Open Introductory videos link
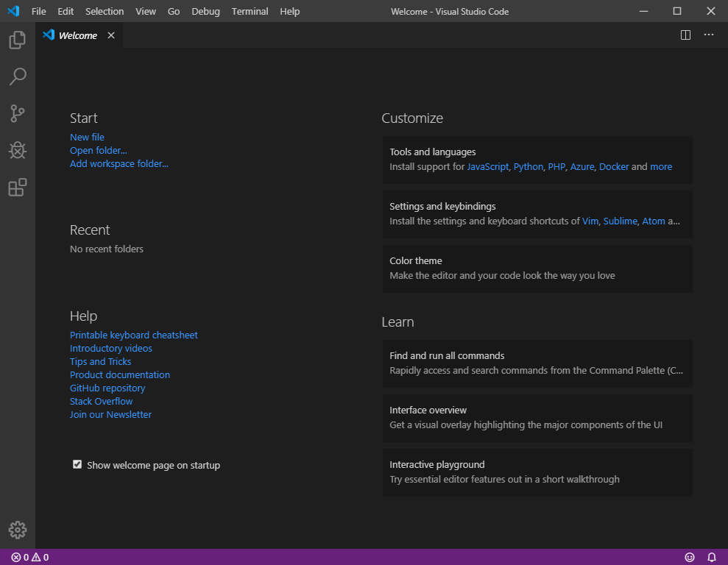 pos(111,349)
